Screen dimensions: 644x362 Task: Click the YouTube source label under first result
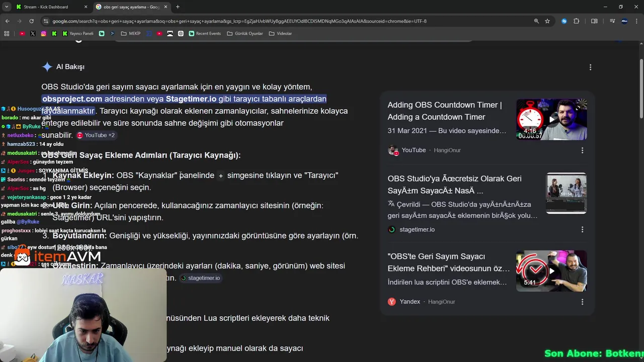(x=414, y=150)
